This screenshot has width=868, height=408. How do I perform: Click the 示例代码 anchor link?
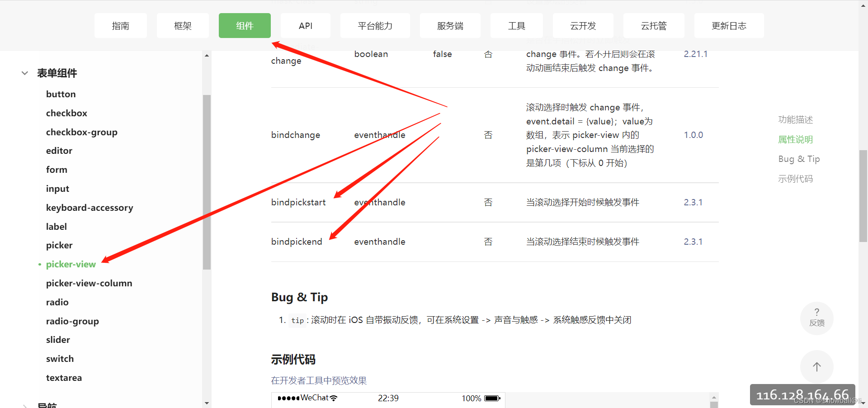pos(796,178)
